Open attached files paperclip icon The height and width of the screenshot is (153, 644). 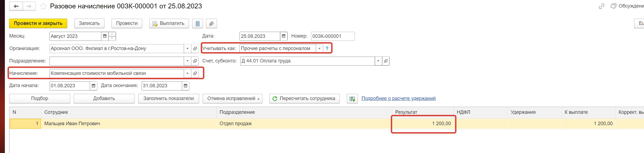[x=211, y=24]
